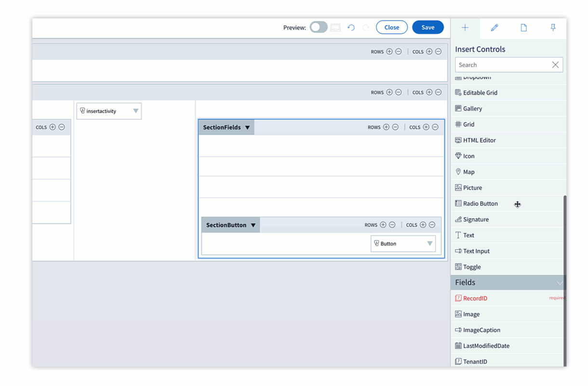
Task: Click the redo arrow icon
Action: pos(366,28)
